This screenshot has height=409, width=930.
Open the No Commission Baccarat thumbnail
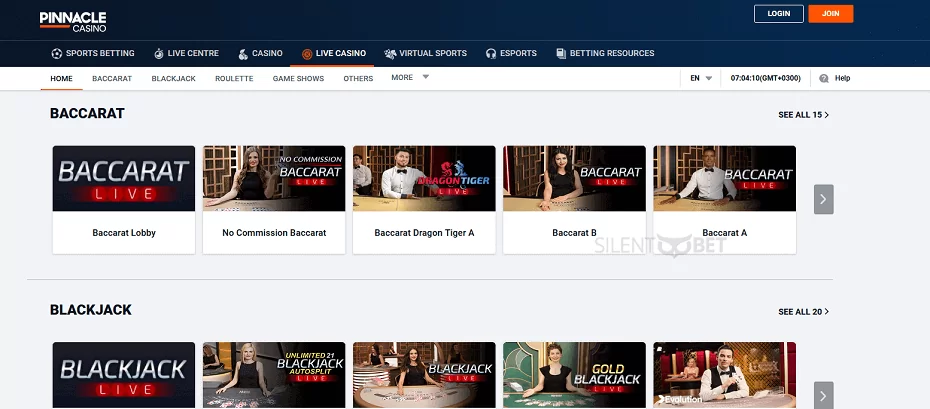[274, 178]
